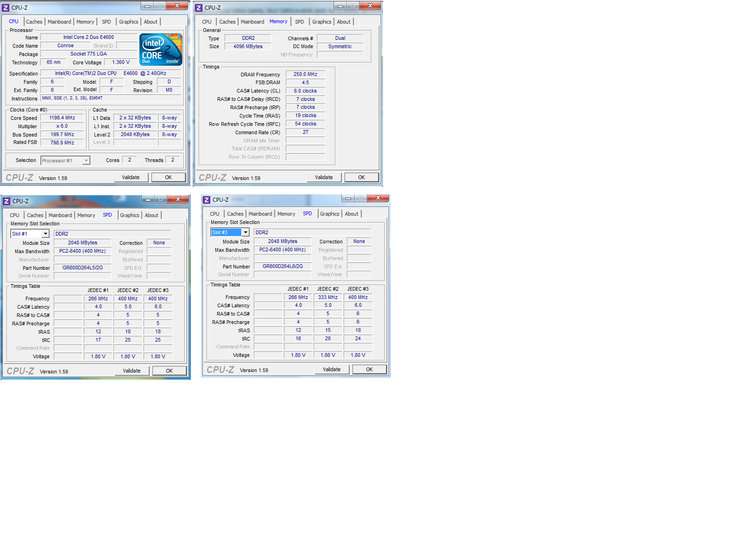Click Validate in the Slot #1 window
The height and width of the screenshot is (560, 741).
point(132,371)
